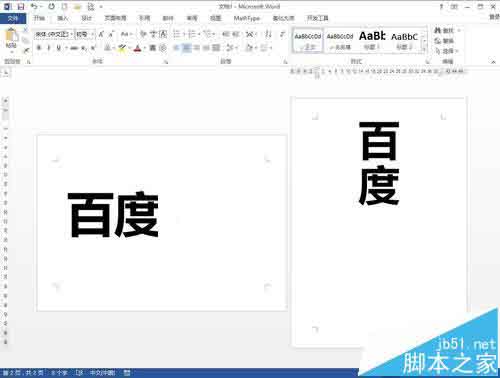Apply the Heading 1 style
This screenshot has width=500, height=378.
(x=372, y=41)
